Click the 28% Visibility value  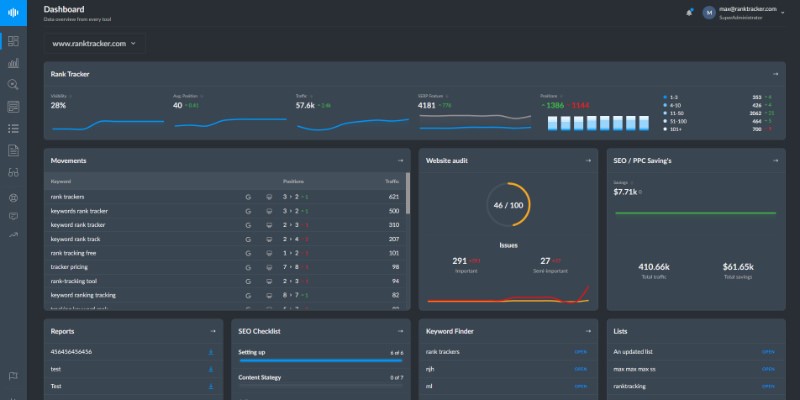pyautogui.click(x=58, y=106)
